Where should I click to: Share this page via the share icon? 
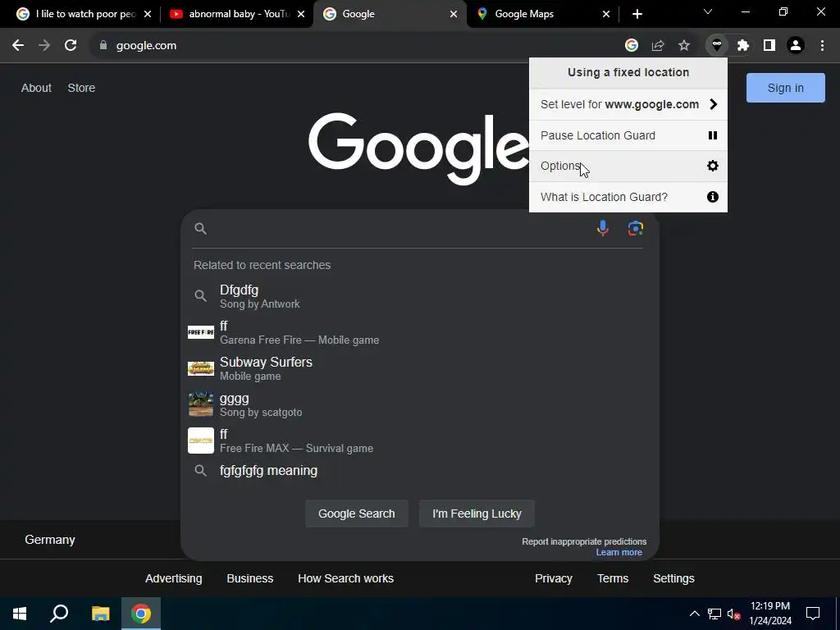[x=658, y=46]
